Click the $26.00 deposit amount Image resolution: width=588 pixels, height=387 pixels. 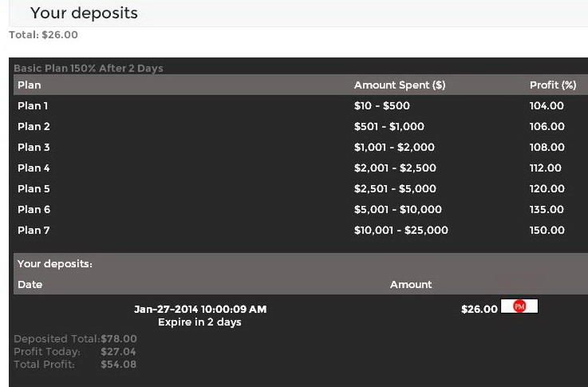coord(479,309)
